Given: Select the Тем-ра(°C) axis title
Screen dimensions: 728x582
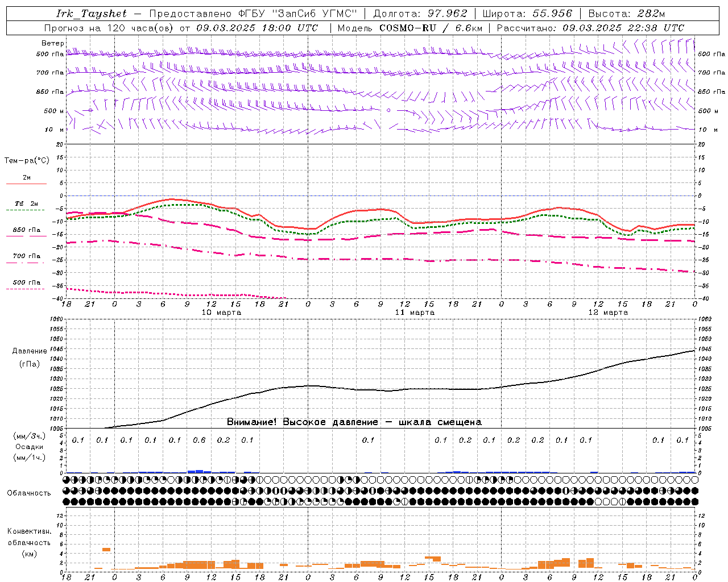Looking at the screenshot, I should [27, 161].
